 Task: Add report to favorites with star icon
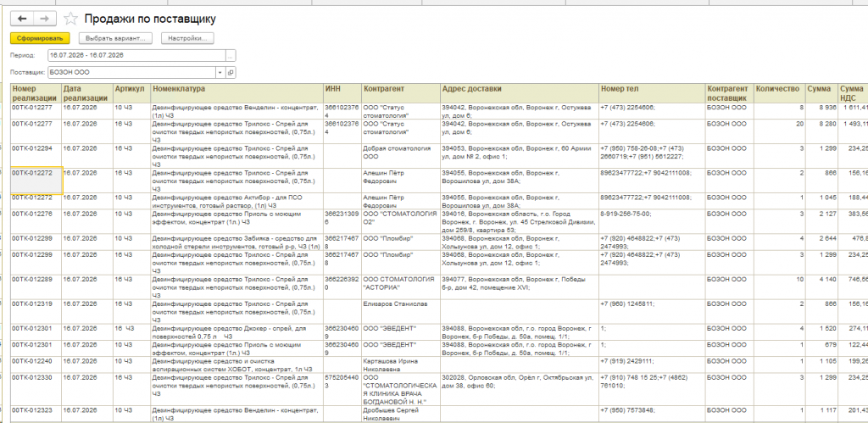[71, 19]
